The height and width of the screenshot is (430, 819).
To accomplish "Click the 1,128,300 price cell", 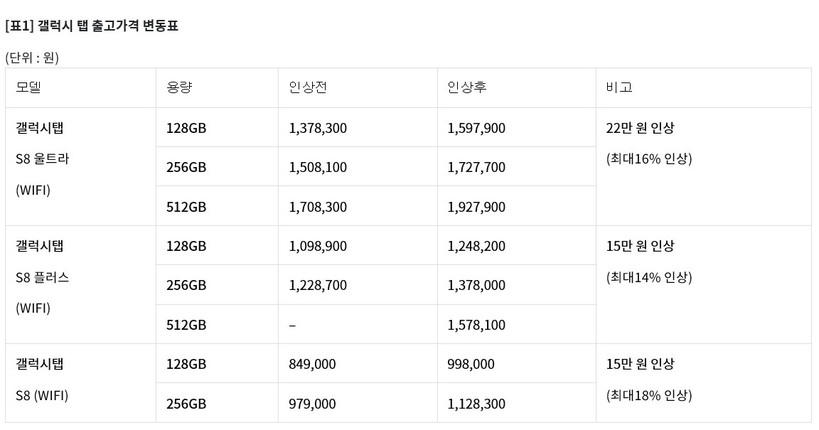I will click(x=476, y=404).
